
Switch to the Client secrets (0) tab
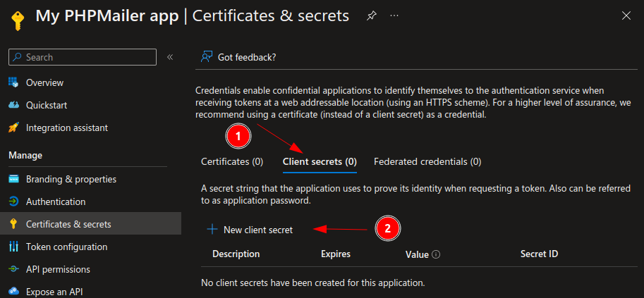tap(320, 162)
